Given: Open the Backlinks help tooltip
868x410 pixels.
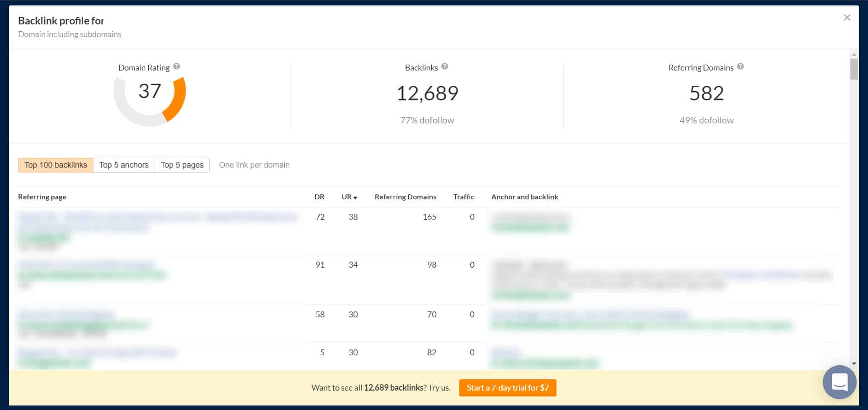Looking at the screenshot, I should tap(444, 66).
